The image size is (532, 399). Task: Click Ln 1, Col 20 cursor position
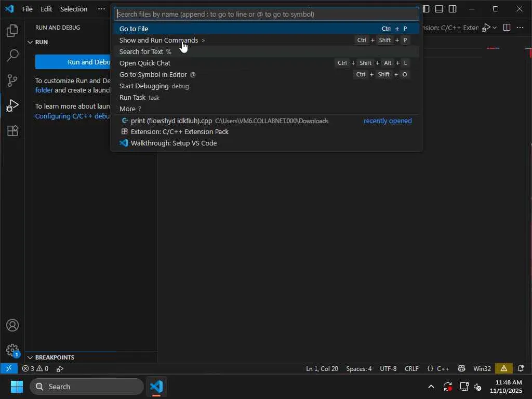tap(322, 368)
